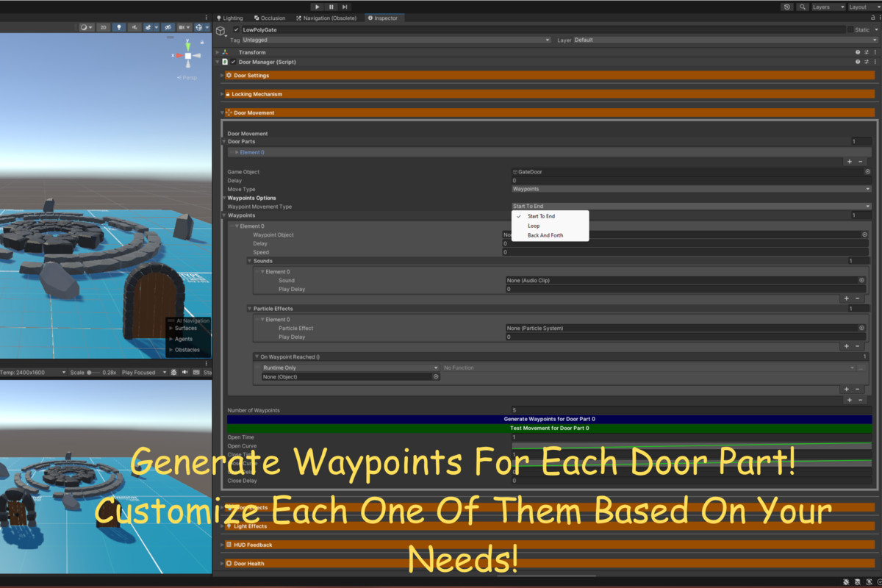This screenshot has width=882, height=588.
Task: Switch to the Lighting tab
Action: pyautogui.click(x=230, y=18)
